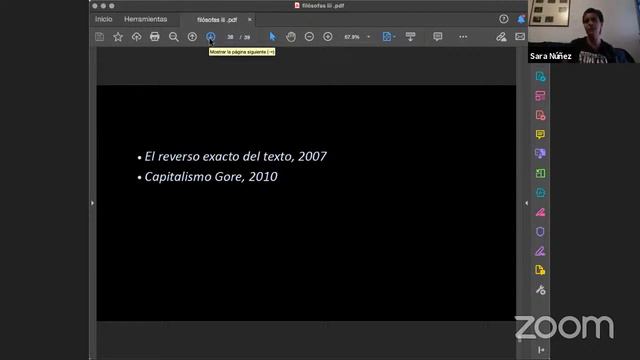640x360 pixels.
Task: Open the magnifier search text icon
Action: 173,37
